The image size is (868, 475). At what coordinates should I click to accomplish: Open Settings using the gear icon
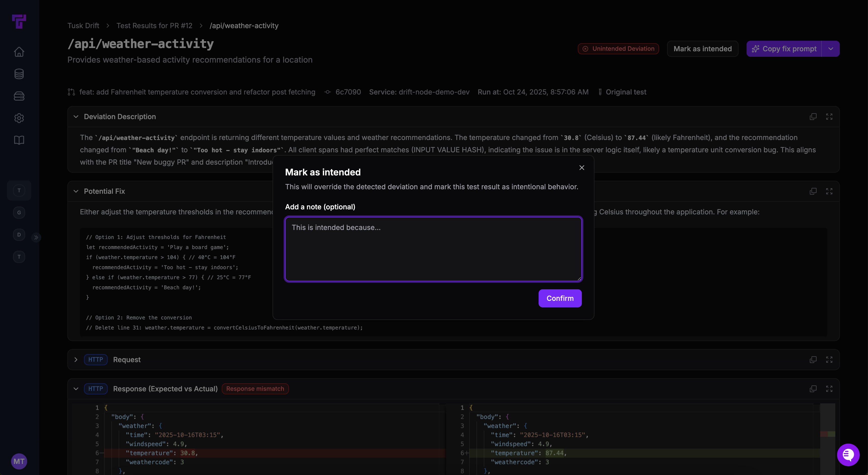[x=19, y=118]
